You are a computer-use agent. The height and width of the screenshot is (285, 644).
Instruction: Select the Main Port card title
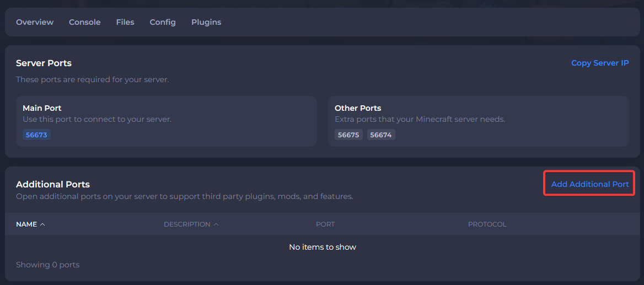[42, 108]
